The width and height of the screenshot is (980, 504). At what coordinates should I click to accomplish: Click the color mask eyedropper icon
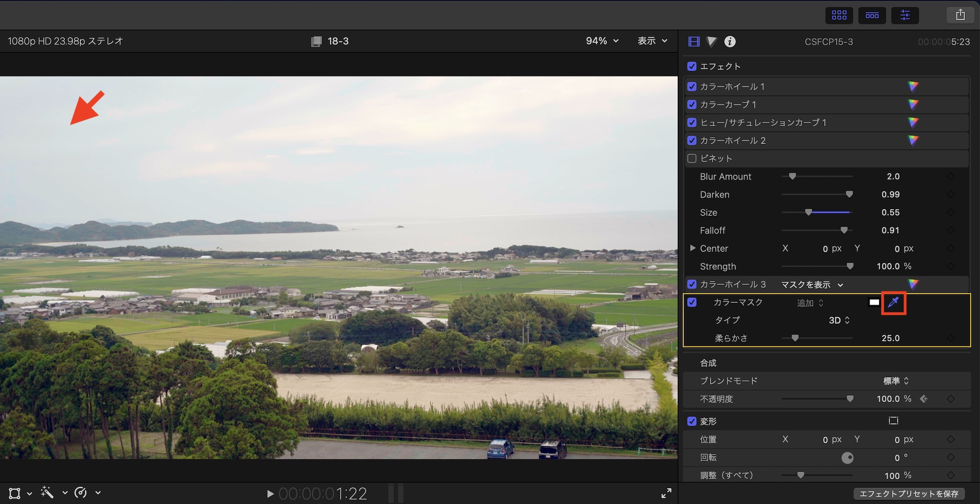click(893, 302)
